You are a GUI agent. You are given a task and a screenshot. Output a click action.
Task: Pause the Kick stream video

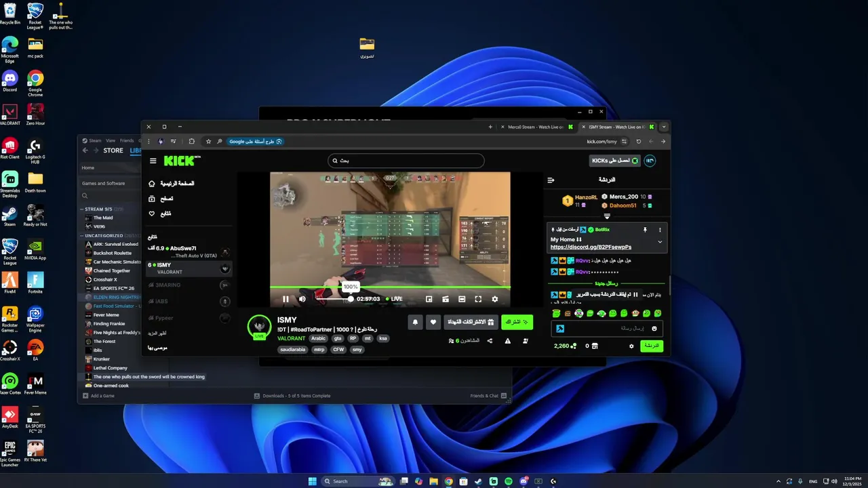click(x=285, y=299)
